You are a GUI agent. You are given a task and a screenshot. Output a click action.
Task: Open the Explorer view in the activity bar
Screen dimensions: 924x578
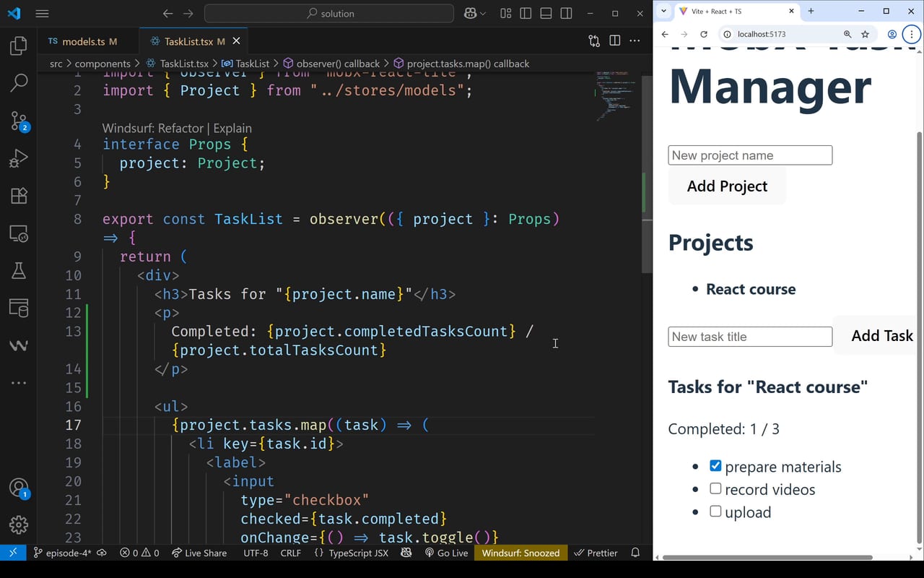[x=19, y=46]
